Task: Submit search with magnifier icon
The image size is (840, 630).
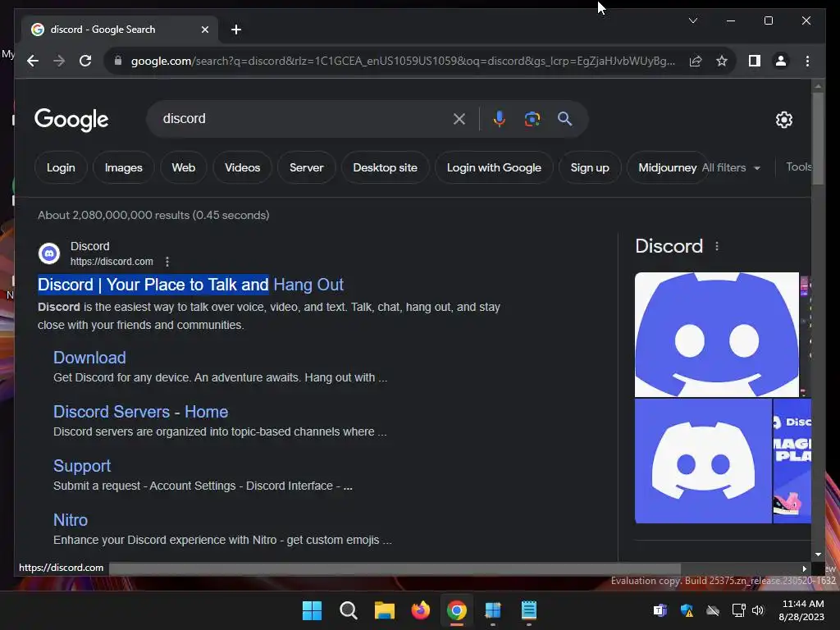Action: (564, 119)
